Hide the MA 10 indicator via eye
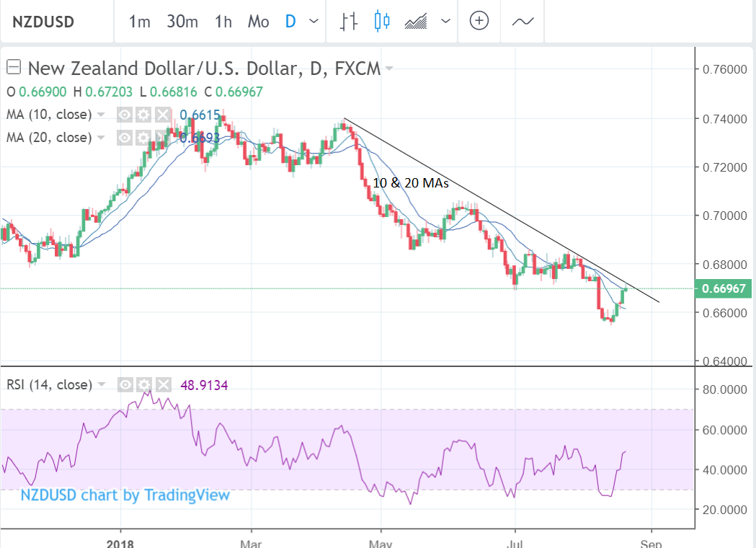756x548 pixels. point(125,115)
